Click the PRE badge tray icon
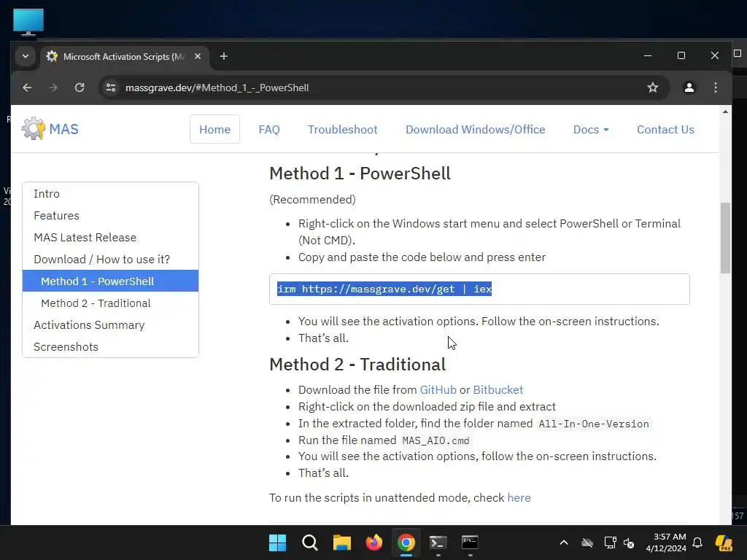 click(x=724, y=542)
